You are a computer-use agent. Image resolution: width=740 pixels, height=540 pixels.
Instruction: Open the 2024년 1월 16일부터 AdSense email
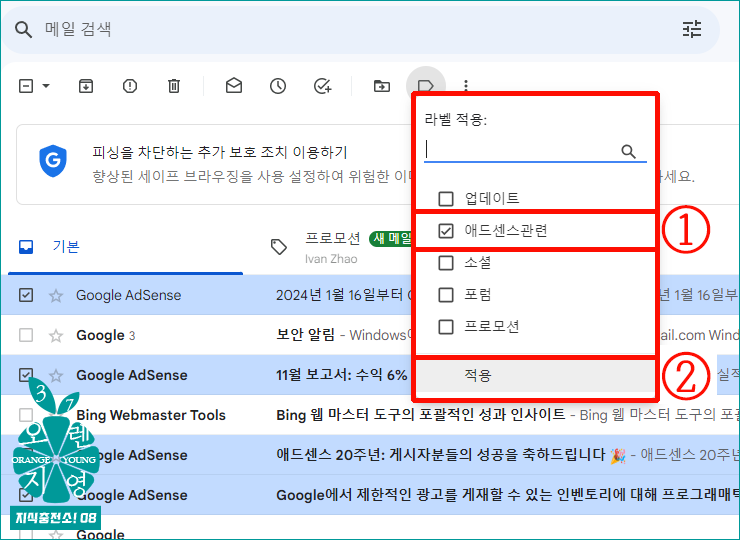342,295
